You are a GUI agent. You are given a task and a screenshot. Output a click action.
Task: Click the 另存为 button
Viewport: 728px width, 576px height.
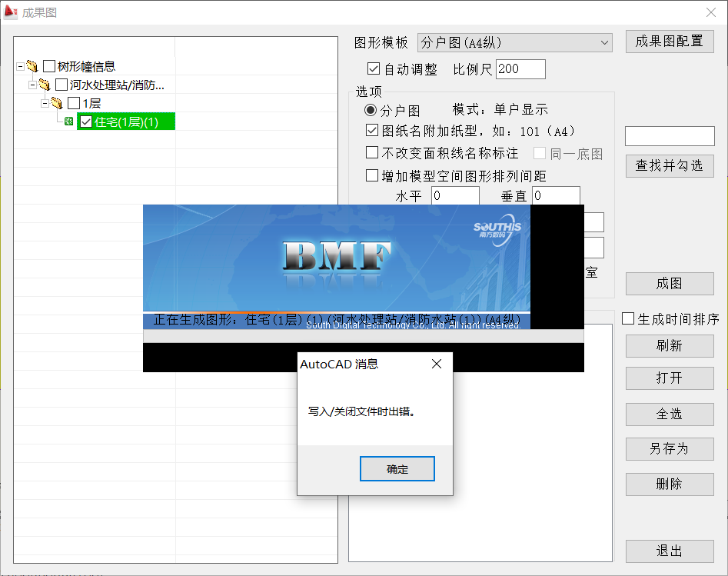tap(670, 448)
